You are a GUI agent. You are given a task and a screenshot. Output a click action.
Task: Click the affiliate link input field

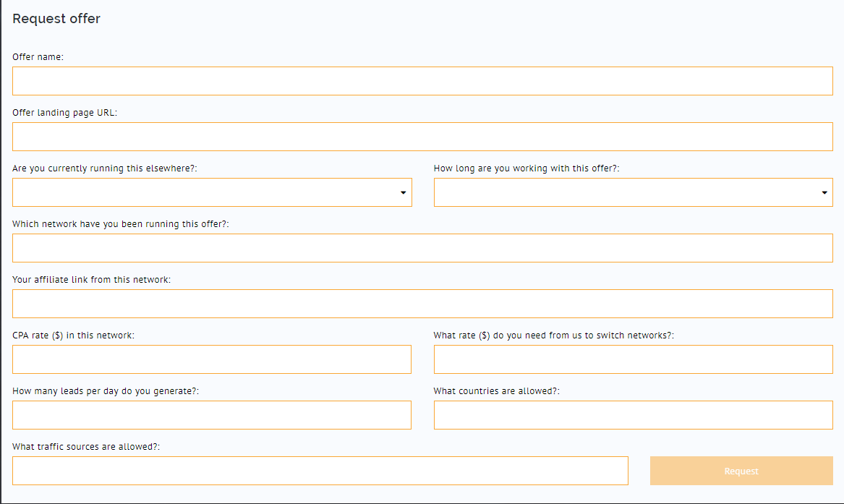point(422,304)
